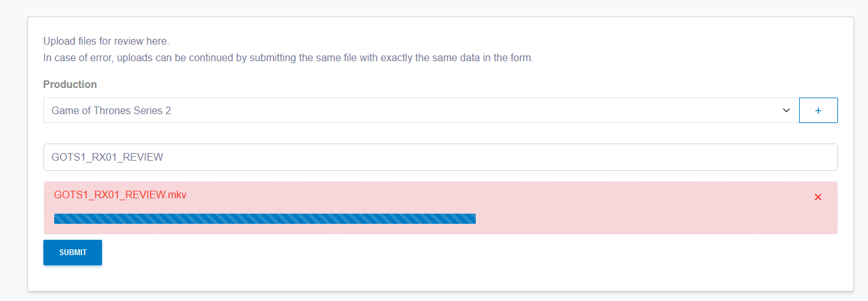Click the striped blue upload progress bar
The height and width of the screenshot is (301, 868).
pyautogui.click(x=265, y=219)
